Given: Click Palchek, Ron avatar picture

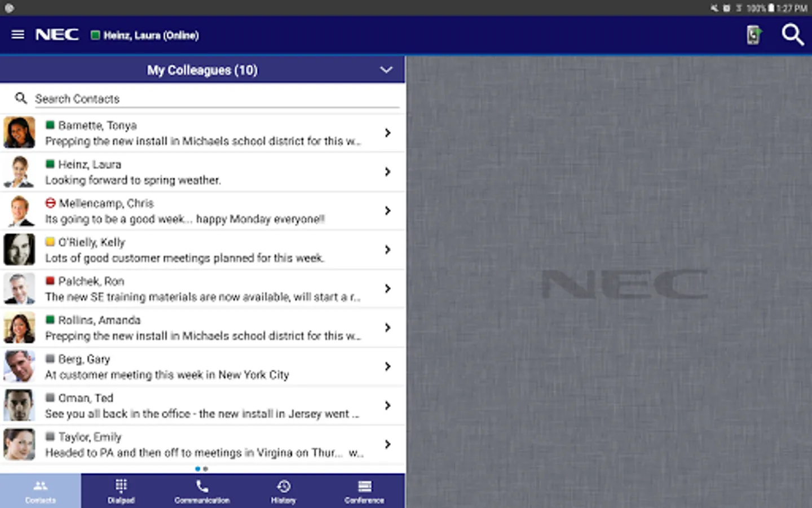Looking at the screenshot, I should coord(19,288).
